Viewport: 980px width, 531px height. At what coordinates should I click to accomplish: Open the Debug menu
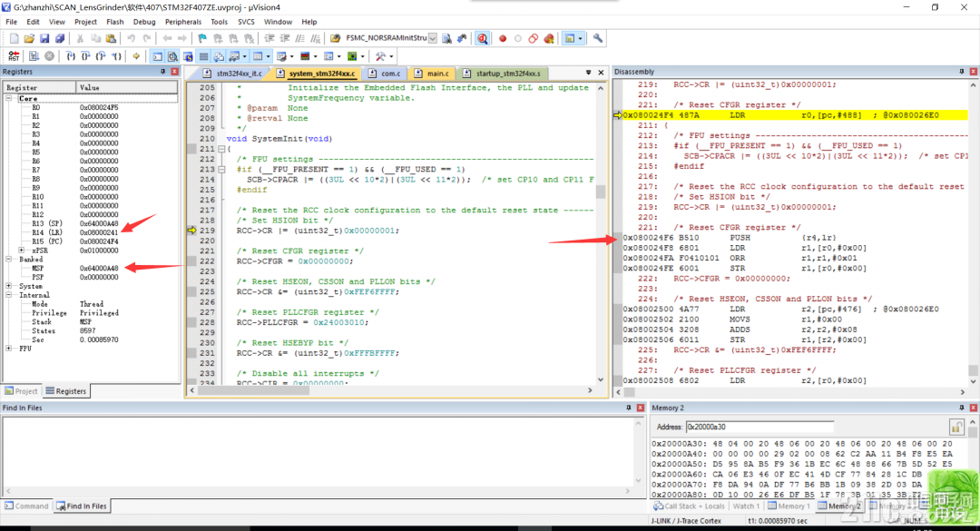[x=144, y=22]
